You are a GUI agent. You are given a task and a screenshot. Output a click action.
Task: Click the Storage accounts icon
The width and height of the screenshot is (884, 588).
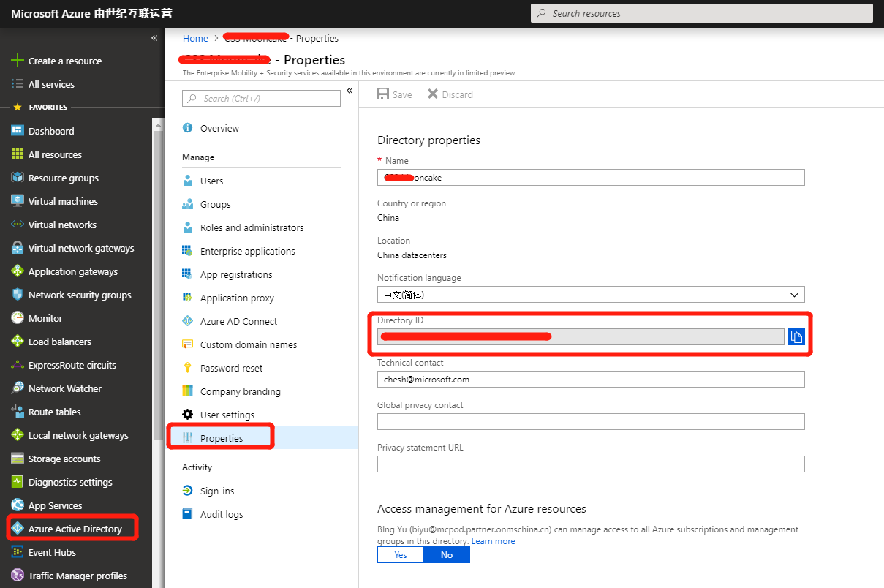pyautogui.click(x=18, y=459)
